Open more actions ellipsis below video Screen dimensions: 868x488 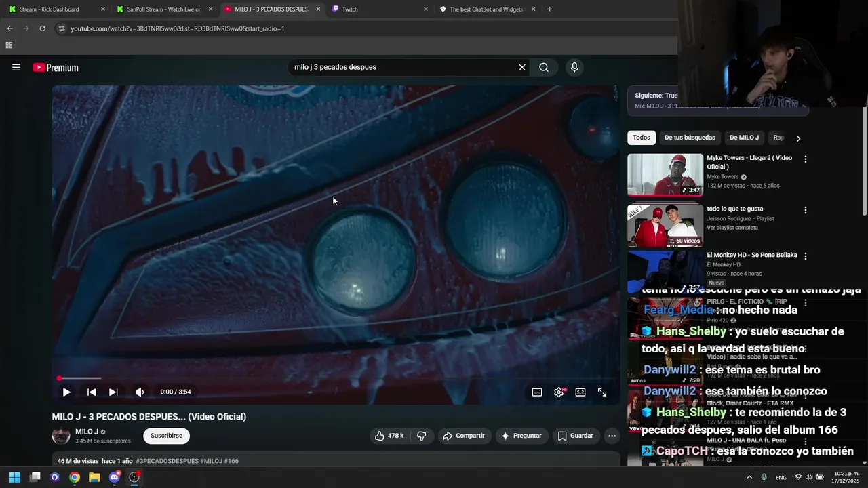coord(612,436)
